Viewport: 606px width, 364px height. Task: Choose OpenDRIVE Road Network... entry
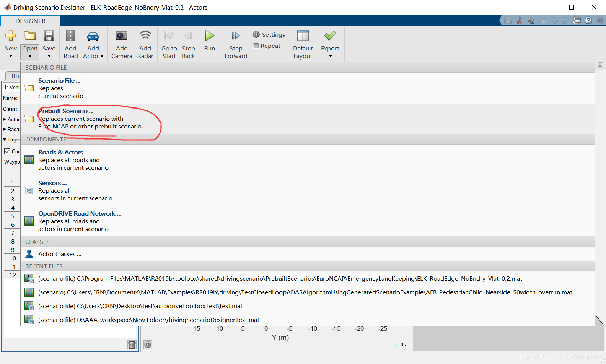pyautogui.click(x=308, y=221)
